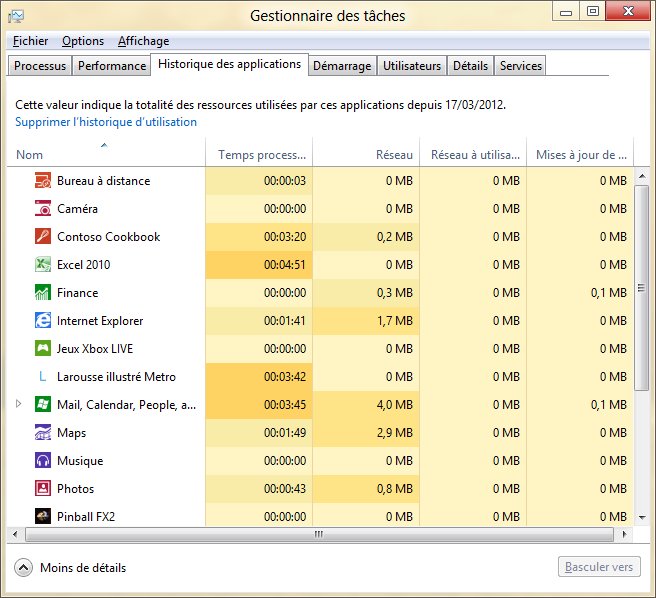Select the Internet Explorer icon

coord(43,321)
